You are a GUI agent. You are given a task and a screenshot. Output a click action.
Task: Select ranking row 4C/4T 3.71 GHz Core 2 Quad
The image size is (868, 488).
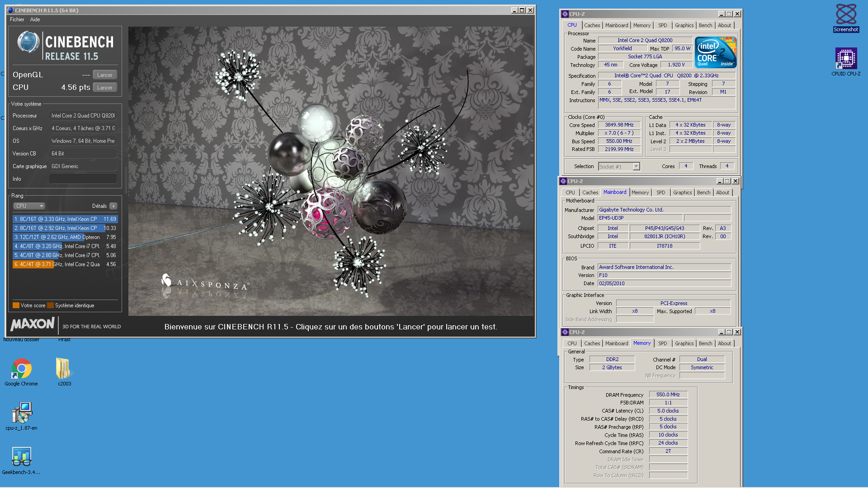[65, 264]
